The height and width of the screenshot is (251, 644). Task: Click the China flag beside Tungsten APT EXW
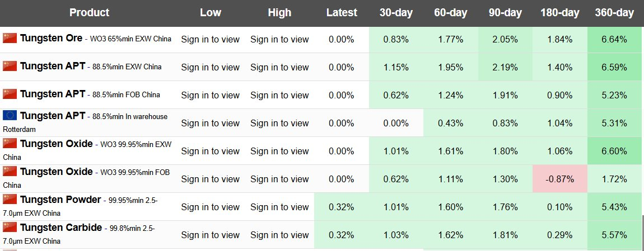pyautogui.click(x=10, y=66)
